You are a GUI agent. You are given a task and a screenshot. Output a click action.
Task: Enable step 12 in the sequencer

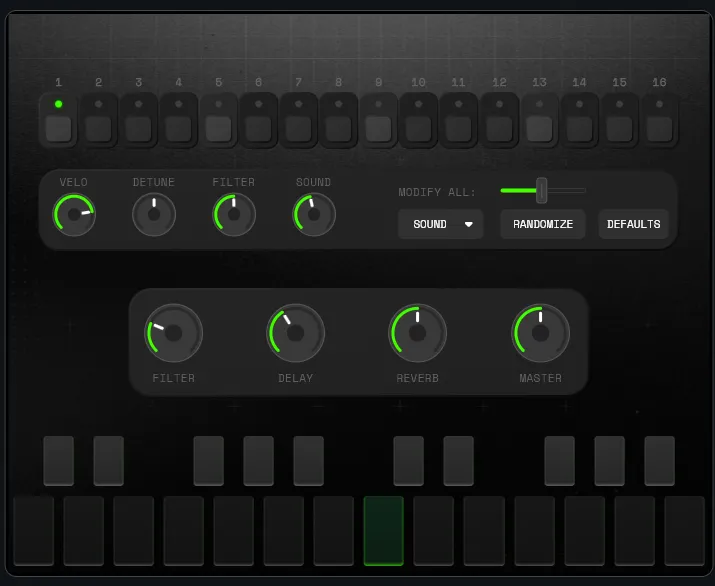click(499, 129)
